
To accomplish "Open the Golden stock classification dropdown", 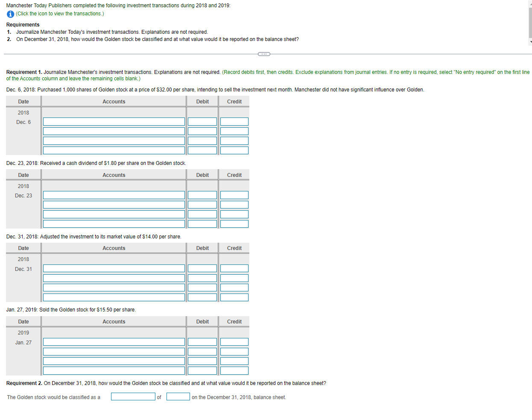I will [x=133, y=397].
